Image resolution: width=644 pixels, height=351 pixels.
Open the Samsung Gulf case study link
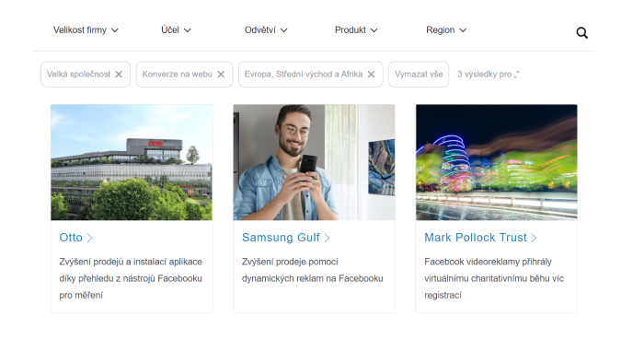(281, 238)
